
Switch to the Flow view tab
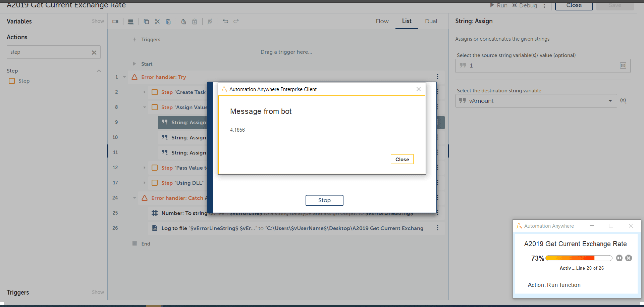pyautogui.click(x=382, y=21)
